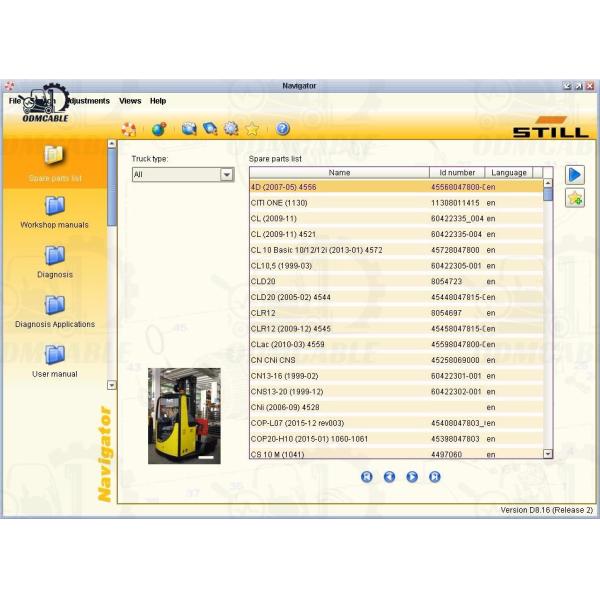Sort list by Name column header
Screen dimensions: 600x600
point(339,172)
